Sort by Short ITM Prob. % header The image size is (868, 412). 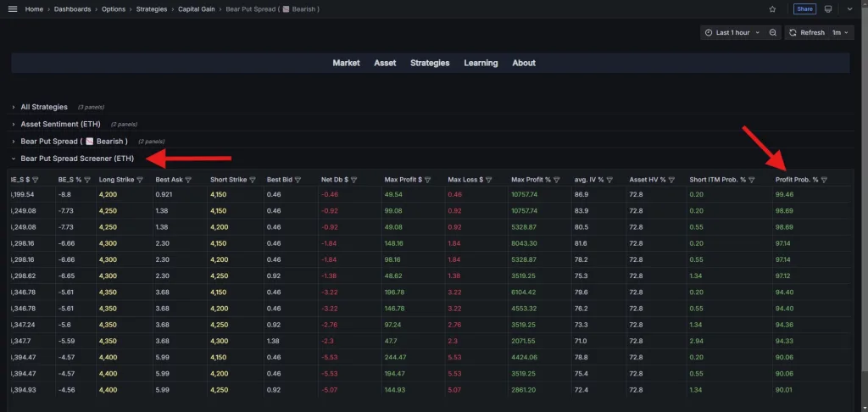(717, 180)
